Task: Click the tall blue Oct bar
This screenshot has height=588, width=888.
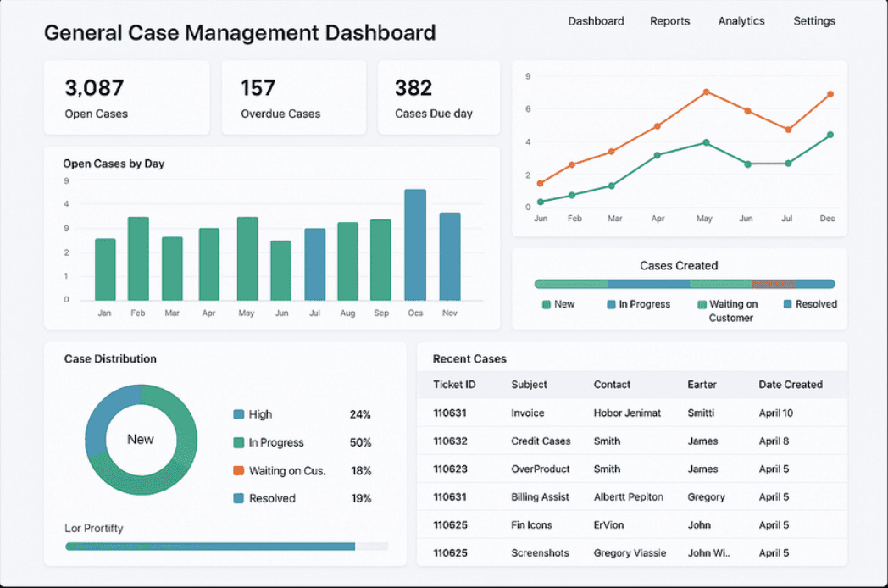Action: click(x=415, y=245)
